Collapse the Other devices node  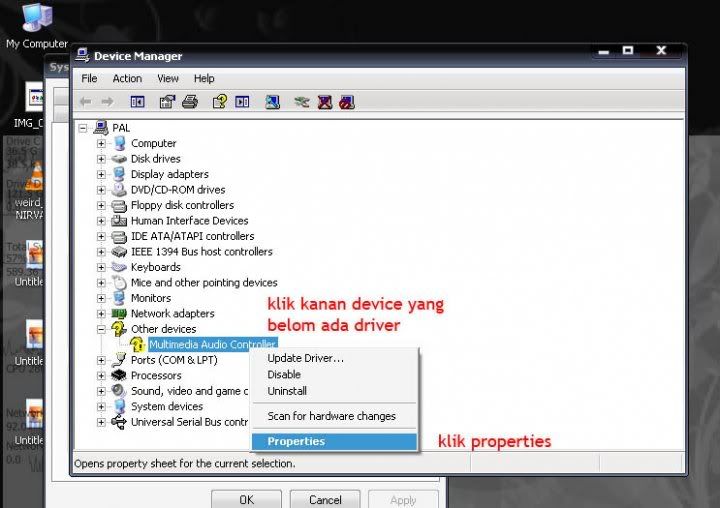tap(101, 329)
